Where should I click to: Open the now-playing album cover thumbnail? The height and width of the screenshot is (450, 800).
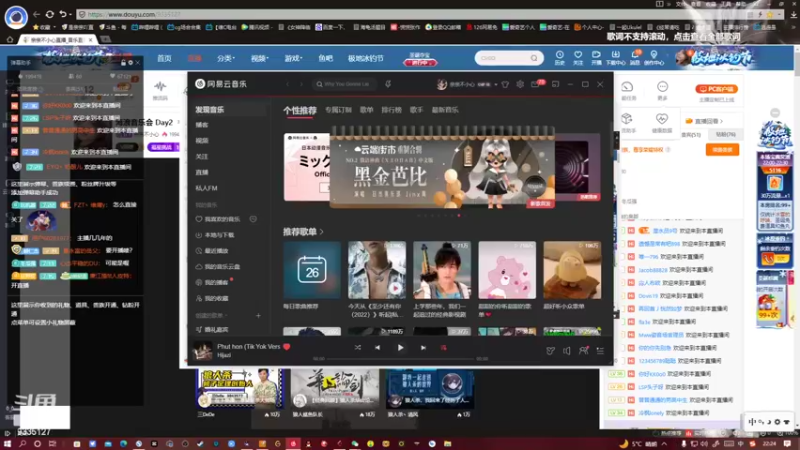(x=203, y=351)
